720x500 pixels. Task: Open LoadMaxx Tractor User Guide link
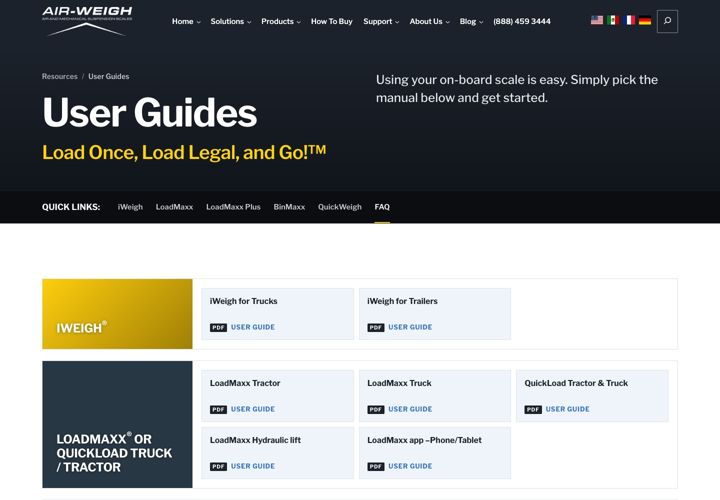point(253,409)
